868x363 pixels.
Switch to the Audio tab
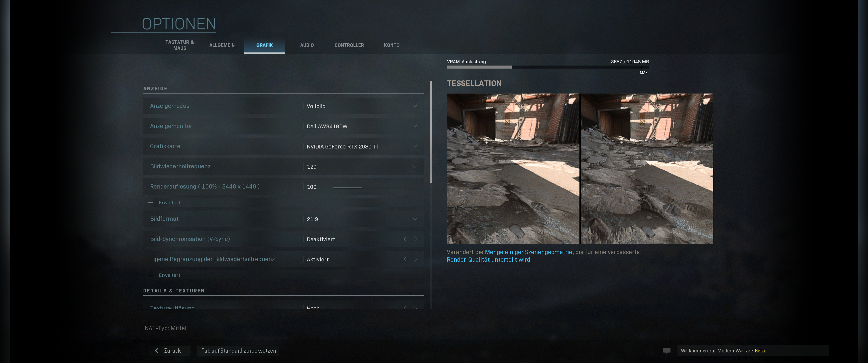point(307,45)
